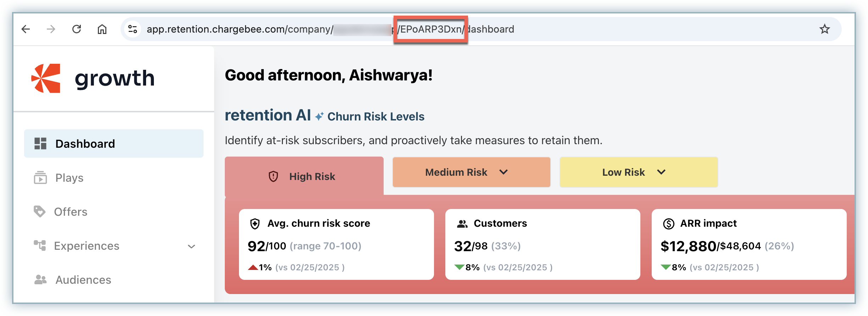Screen dimensions: 868x316
Task: Reload the page with refresh icon
Action: coord(77,29)
